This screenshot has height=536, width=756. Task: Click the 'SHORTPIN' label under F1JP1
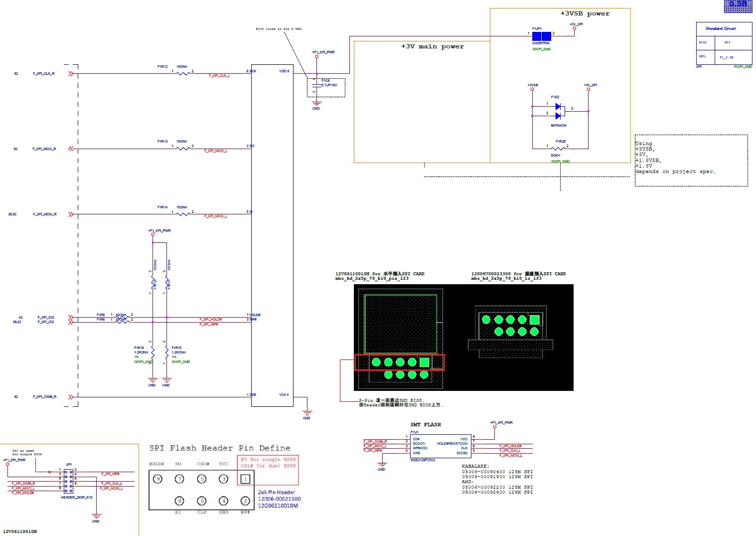coord(541,43)
